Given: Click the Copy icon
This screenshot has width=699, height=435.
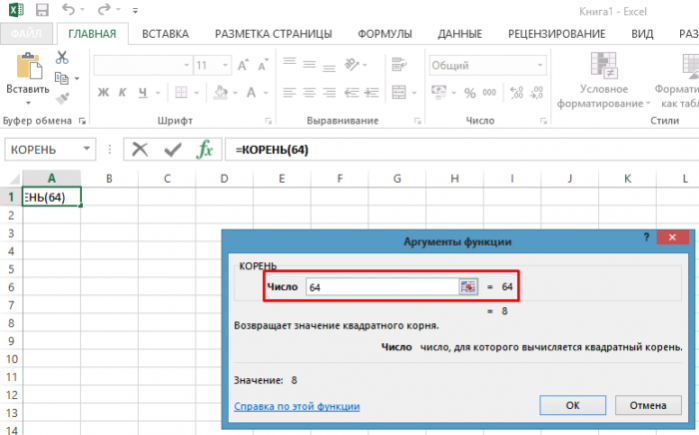Looking at the screenshot, I should tap(62, 78).
